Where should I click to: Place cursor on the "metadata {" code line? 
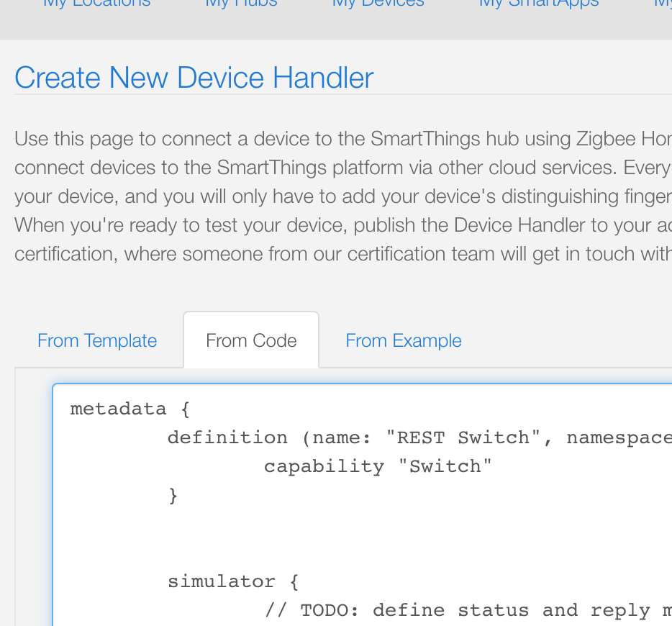pyautogui.click(x=130, y=409)
